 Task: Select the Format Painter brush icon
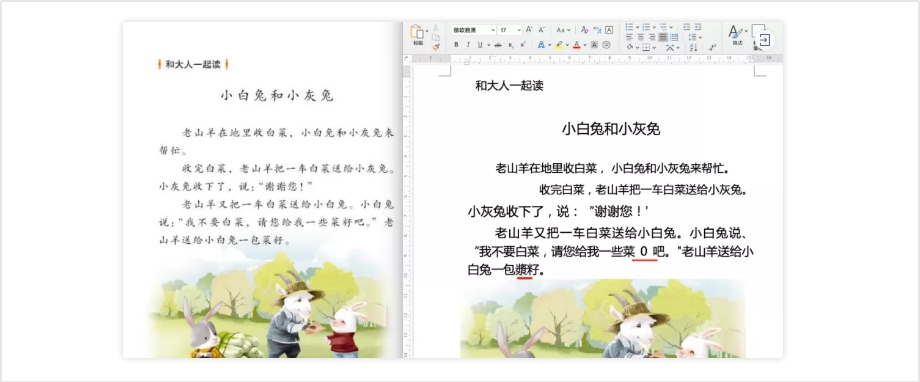coord(436,47)
